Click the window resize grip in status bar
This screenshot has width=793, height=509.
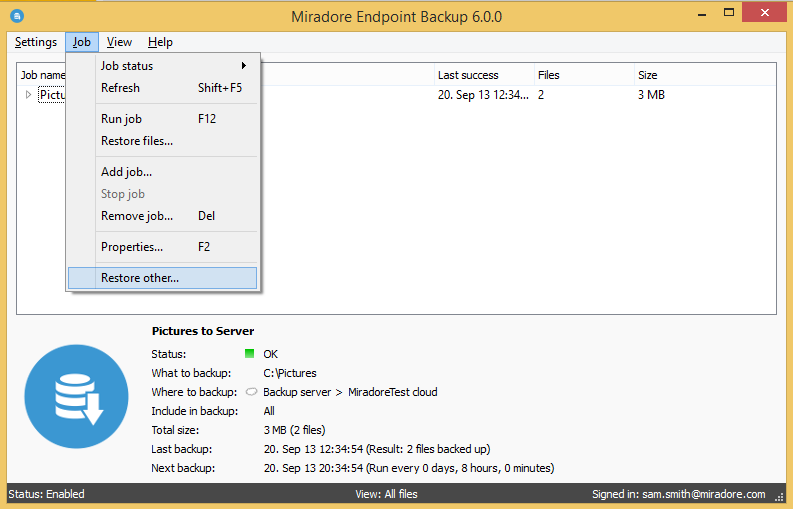coord(780,497)
